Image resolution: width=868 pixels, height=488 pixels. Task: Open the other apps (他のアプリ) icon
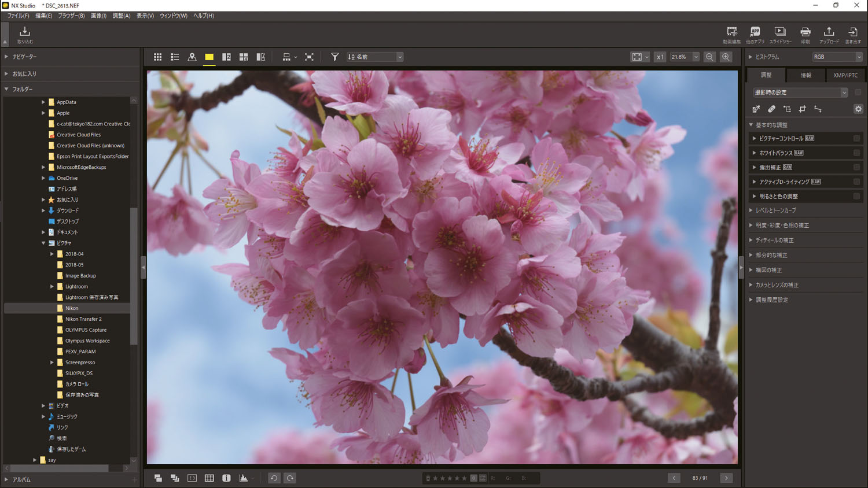pyautogui.click(x=755, y=35)
